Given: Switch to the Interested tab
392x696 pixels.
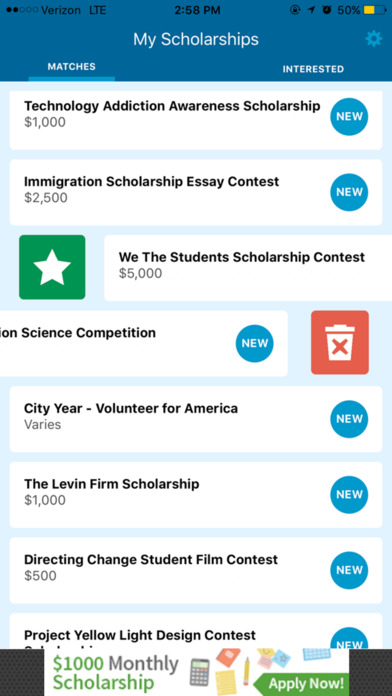Looking at the screenshot, I should pos(313,69).
